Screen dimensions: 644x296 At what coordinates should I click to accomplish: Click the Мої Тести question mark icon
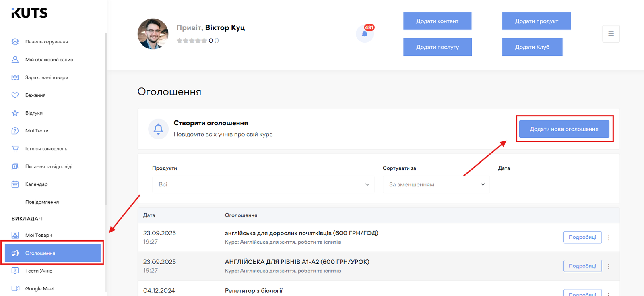coord(15,131)
